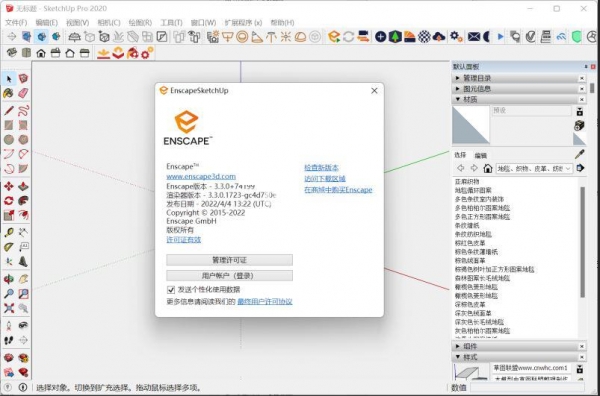This screenshot has height=396, width=600.
Task: Click the 管理许可证 button
Action: [x=229, y=260]
